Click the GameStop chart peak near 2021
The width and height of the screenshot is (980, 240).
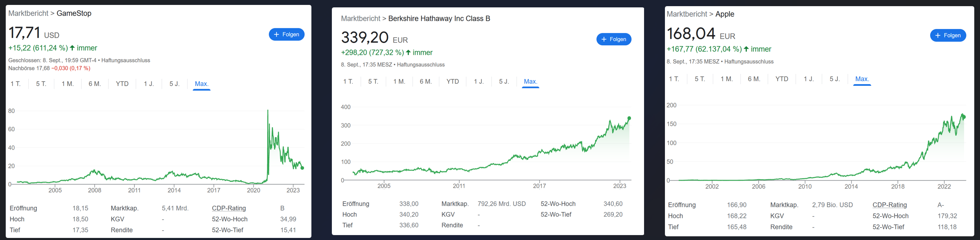click(268, 110)
